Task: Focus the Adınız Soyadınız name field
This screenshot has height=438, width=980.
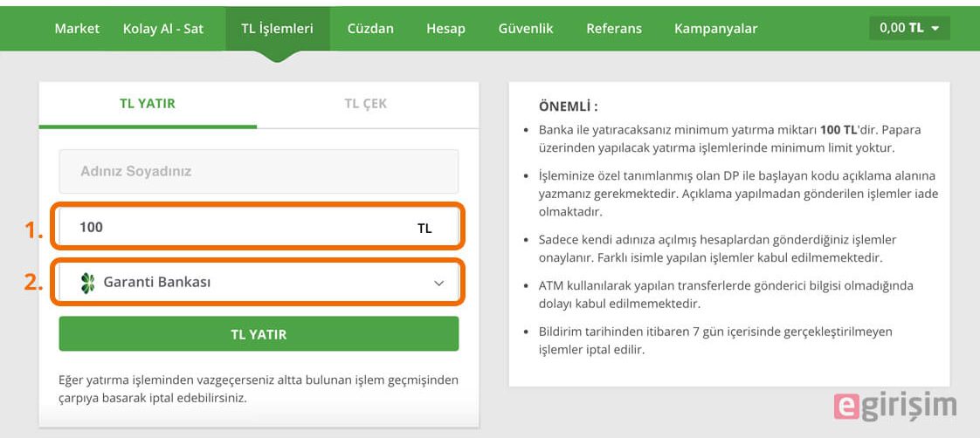Action: tap(259, 171)
